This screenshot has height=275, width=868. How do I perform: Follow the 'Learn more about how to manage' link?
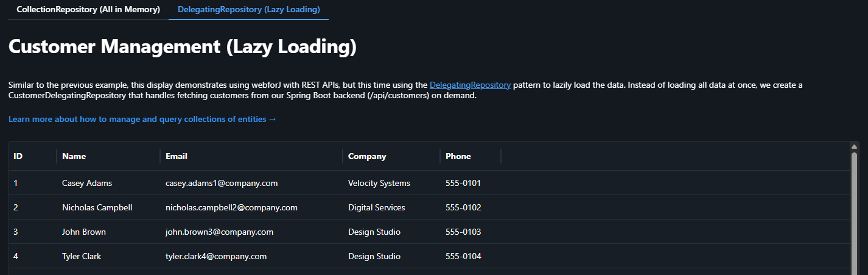click(142, 119)
